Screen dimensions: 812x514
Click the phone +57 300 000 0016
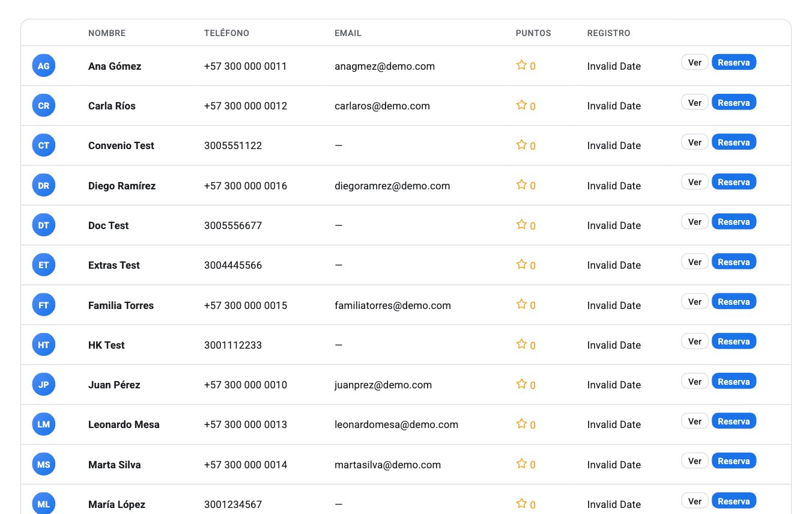[x=246, y=186]
